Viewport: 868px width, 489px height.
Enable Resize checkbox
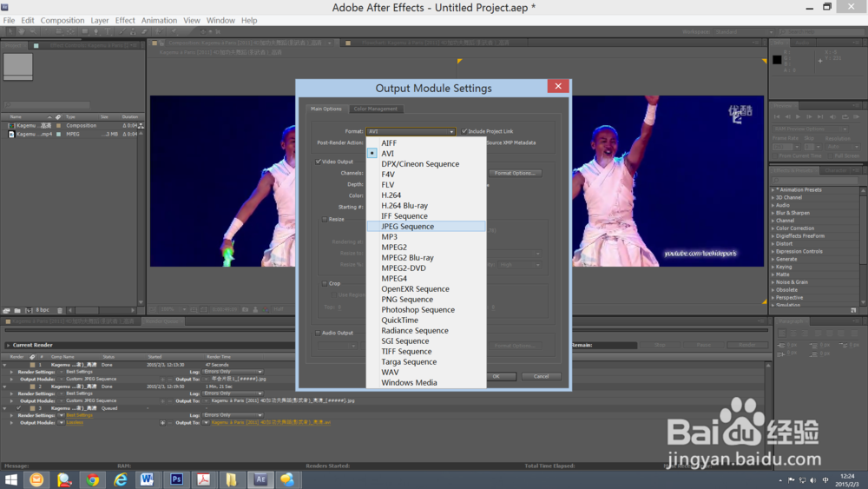(x=325, y=219)
